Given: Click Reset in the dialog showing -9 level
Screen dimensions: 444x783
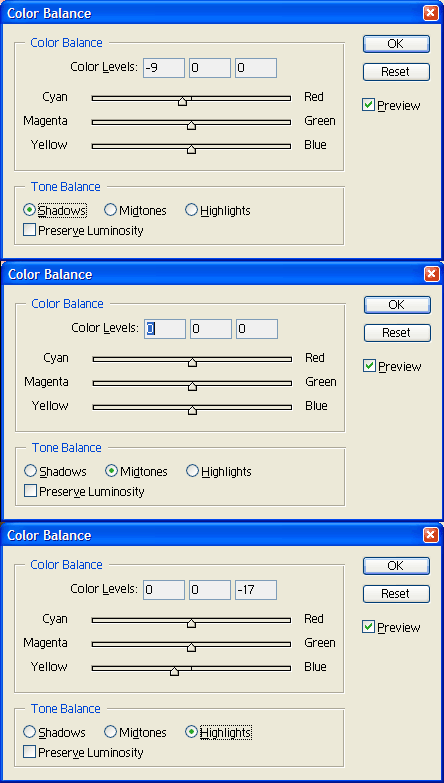Looking at the screenshot, I should point(396,72).
